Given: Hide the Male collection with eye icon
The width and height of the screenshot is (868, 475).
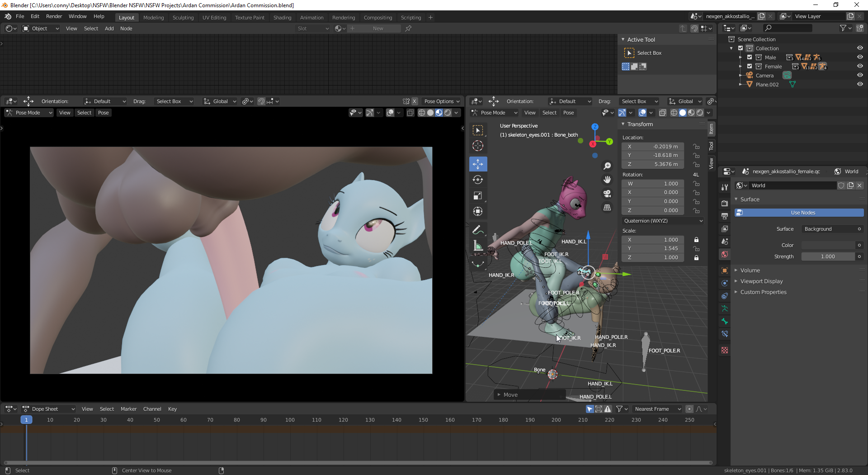Looking at the screenshot, I should pos(860,57).
